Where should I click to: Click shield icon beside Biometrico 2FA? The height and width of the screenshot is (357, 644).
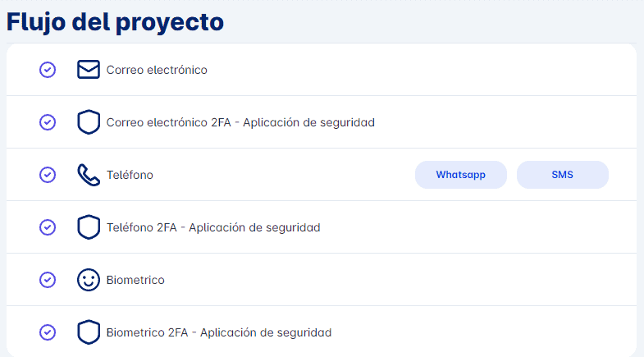(x=89, y=332)
